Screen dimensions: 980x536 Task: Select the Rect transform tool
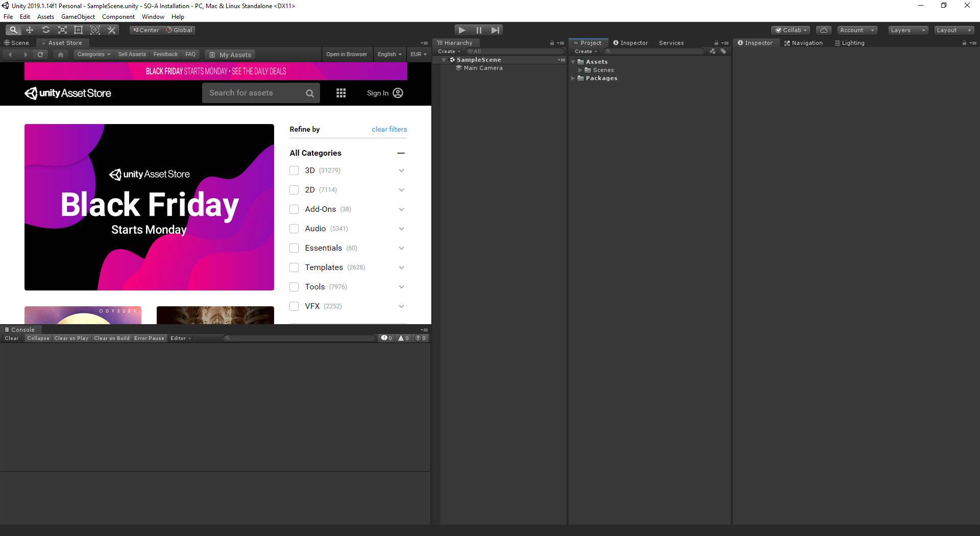(x=79, y=30)
